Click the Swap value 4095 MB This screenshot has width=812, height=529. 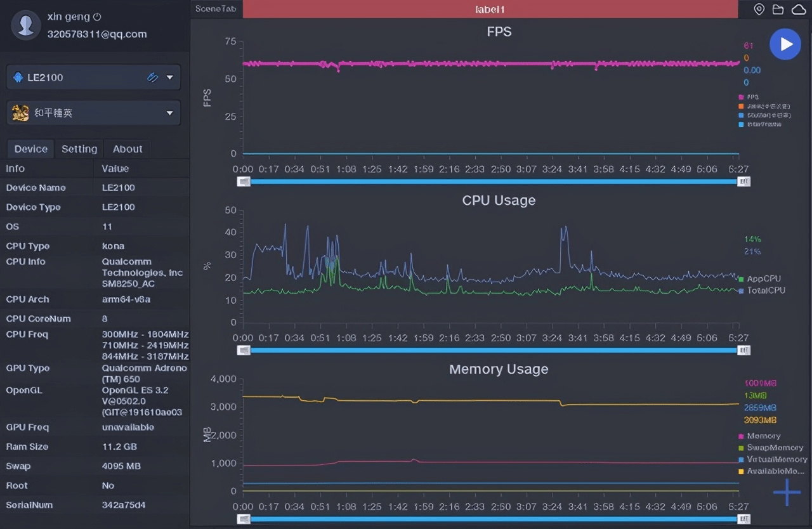pyautogui.click(x=121, y=466)
